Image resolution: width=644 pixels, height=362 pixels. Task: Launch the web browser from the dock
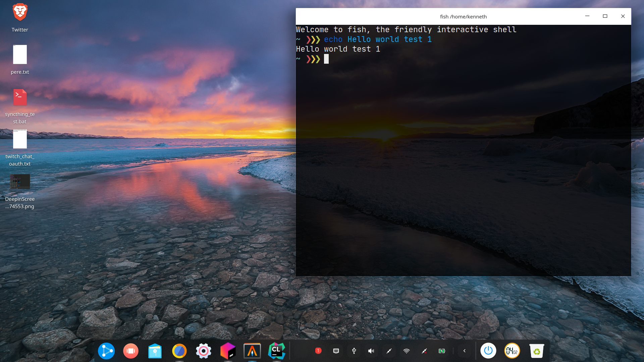click(179, 351)
